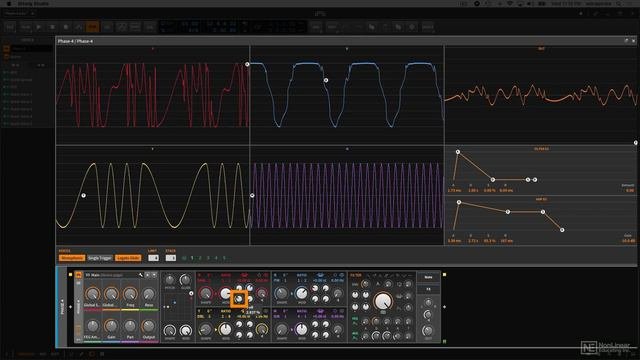Click the red oscillator MOD knob
The width and height of the screenshot is (640, 360).
point(225,293)
